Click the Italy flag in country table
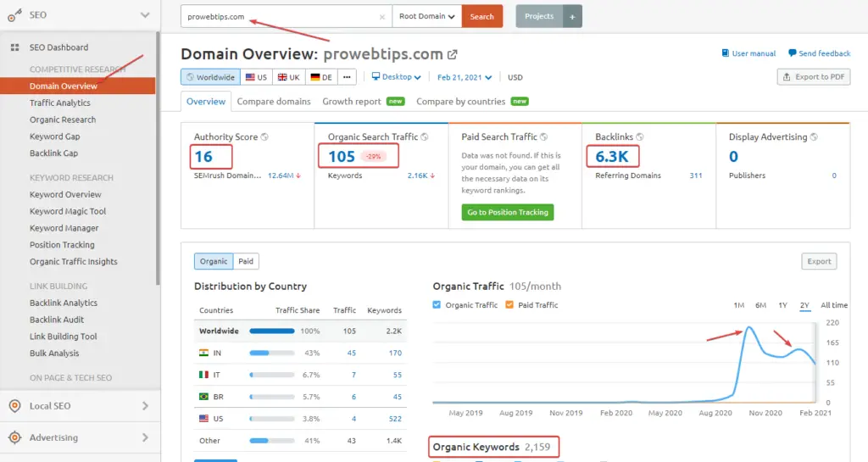Image resolution: width=868 pixels, height=462 pixels. (203, 375)
